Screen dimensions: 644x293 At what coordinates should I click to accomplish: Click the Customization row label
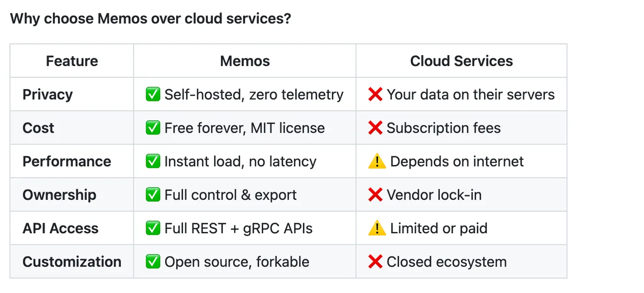[x=72, y=262]
